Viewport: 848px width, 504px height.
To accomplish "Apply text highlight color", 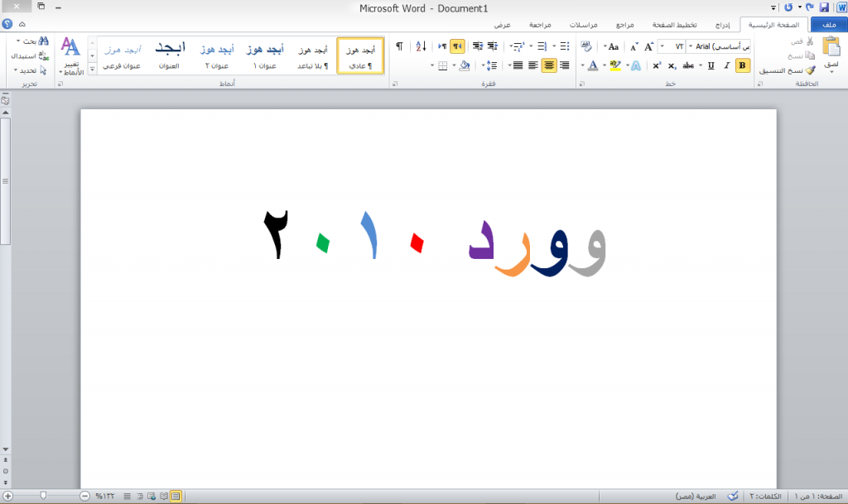I will [x=614, y=65].
